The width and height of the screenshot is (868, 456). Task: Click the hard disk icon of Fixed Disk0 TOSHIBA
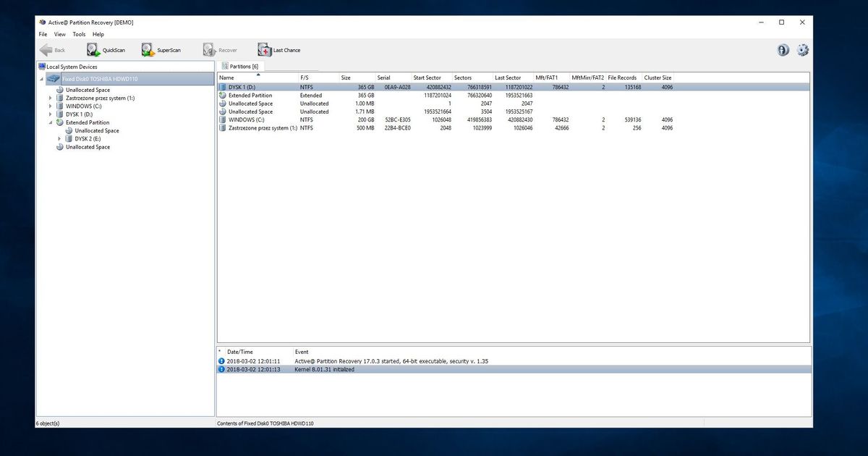click(54, 78)
